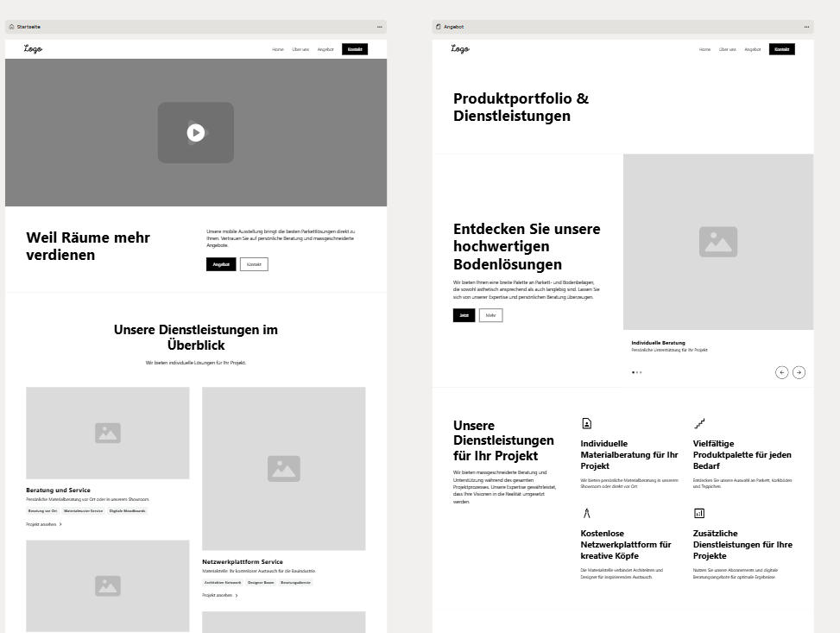
Task: Open 'Angebot' in the Angebot page navigation
Action: 752,49
